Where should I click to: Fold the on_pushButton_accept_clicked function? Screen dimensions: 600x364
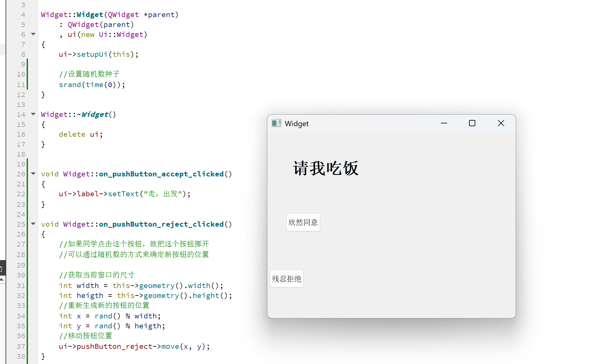coord(33,174)
